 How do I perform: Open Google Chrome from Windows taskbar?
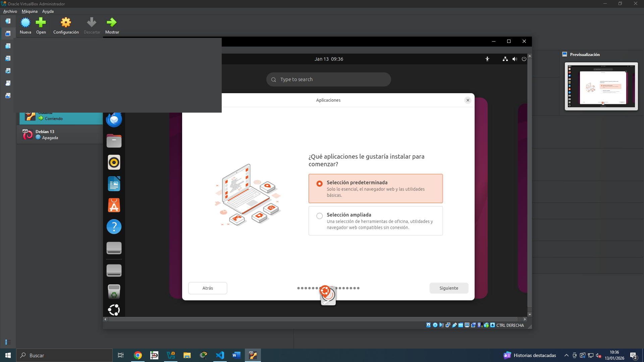click(138, 355)
